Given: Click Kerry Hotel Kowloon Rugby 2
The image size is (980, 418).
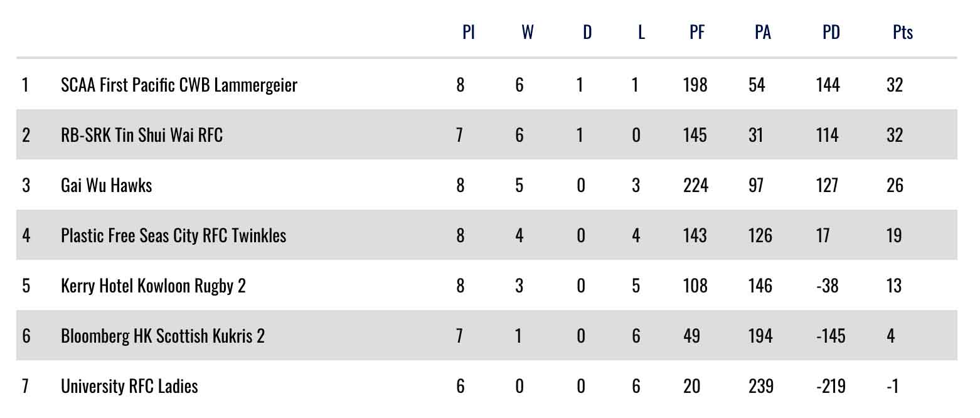Looking at the screenshot, I should click(x=153, y=286).
